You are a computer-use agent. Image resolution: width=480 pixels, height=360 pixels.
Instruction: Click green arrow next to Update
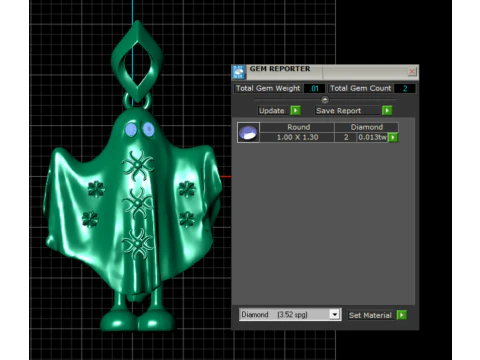pos(295,110)
